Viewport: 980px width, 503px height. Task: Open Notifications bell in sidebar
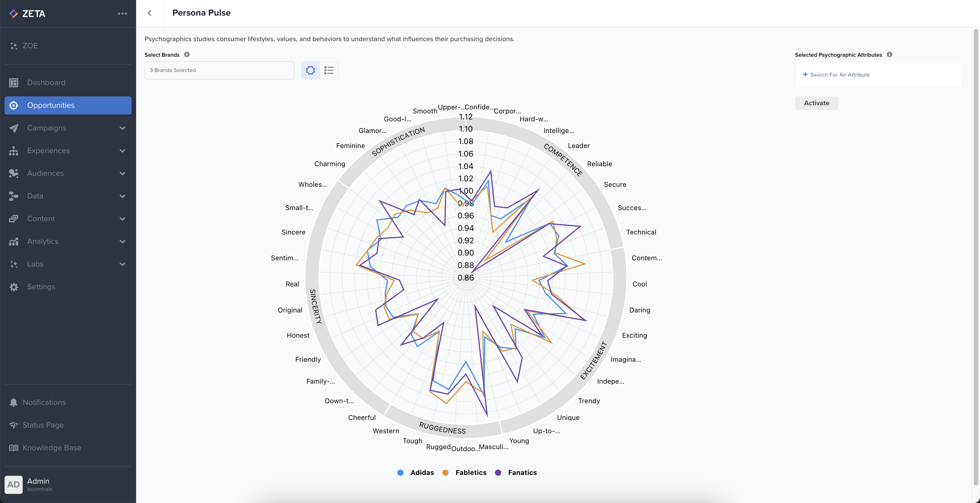14,402
